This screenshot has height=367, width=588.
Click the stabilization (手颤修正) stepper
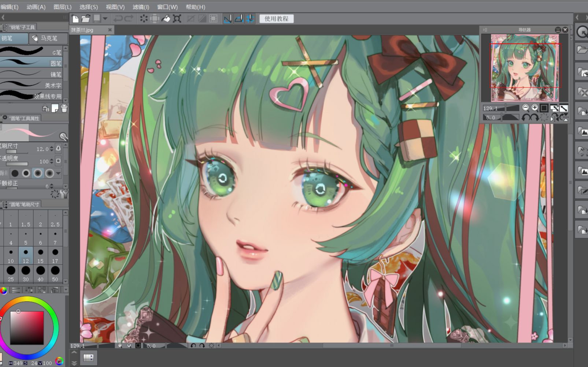[52, 186]
